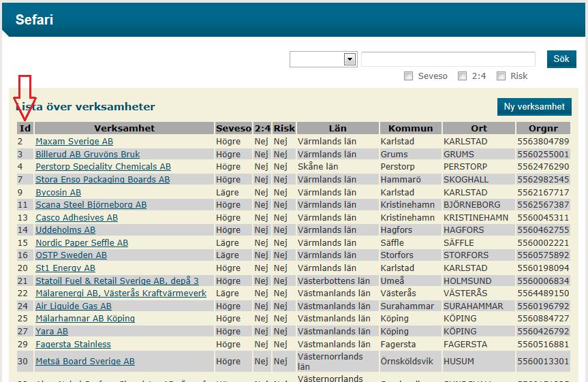This screenshot has width=588, height=382.
Task: Open Statoil Fuel & Retail depå 3
Action: tap(117, 281)
